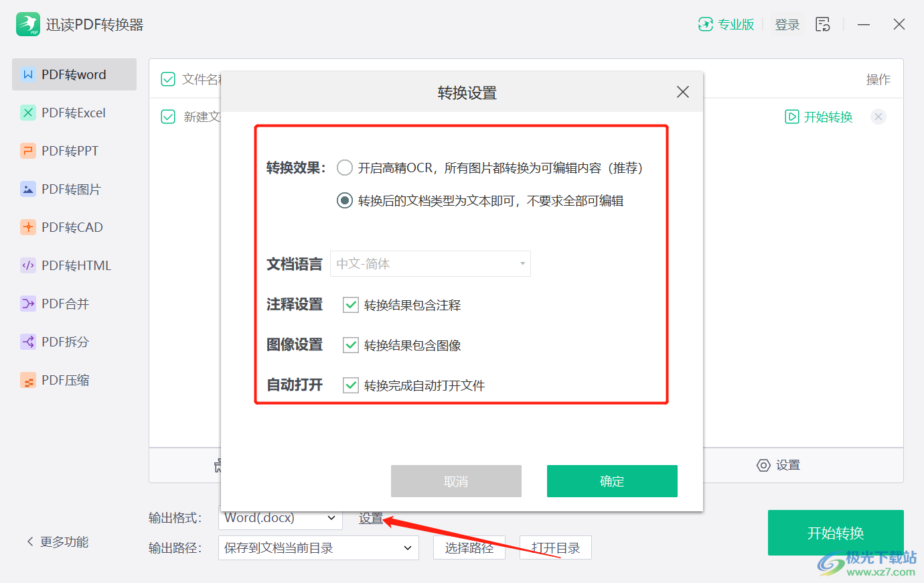
Task: Select 转换后的文档类型为文本即可 radio option
Action: pos(345,200)
